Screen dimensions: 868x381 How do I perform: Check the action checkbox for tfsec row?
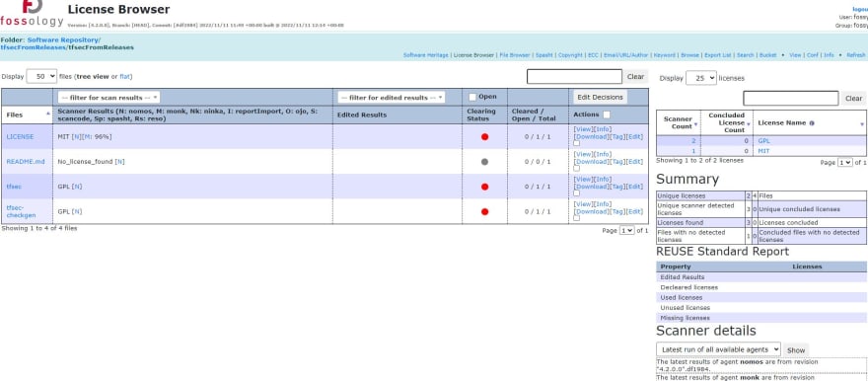577,193
